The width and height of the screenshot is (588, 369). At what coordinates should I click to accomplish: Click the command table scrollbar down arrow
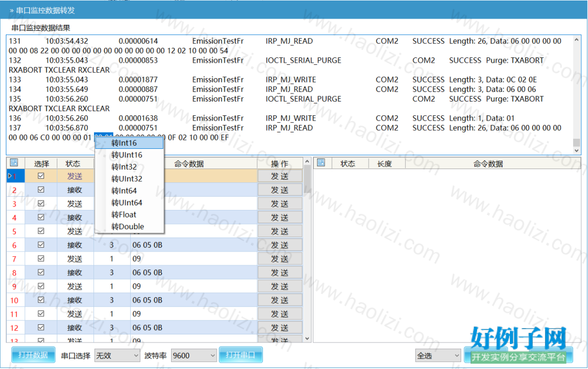(x=307, y=339)
